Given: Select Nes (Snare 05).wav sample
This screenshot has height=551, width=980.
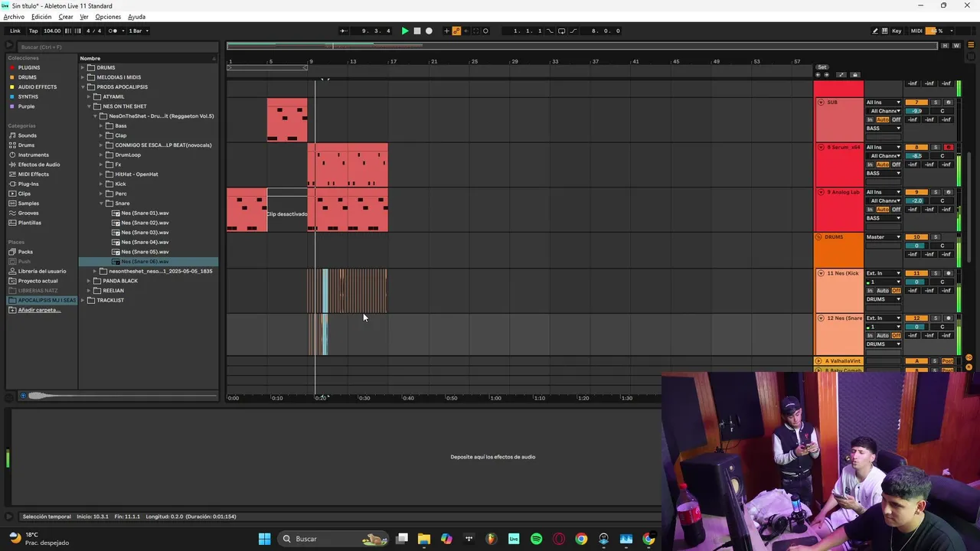Looking at the screenshot, I should (x=145, y=252).
